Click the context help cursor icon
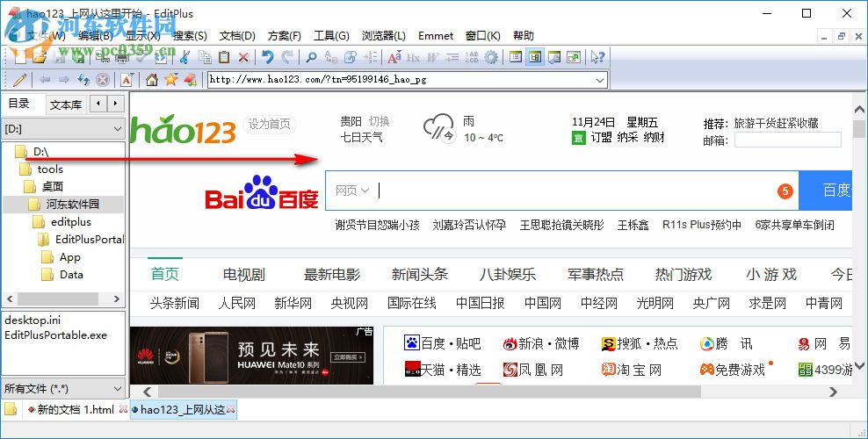This screenshot has width=868, height=439. tap(597, 57)
